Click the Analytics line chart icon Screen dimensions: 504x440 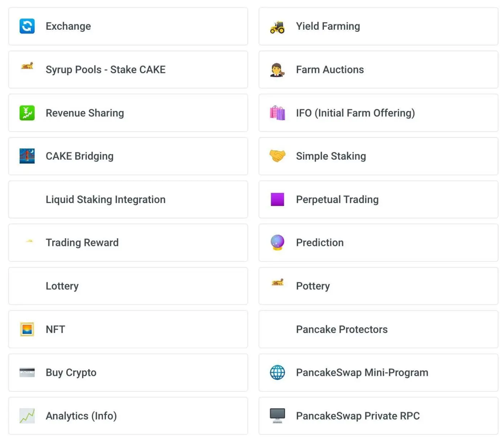27,416
